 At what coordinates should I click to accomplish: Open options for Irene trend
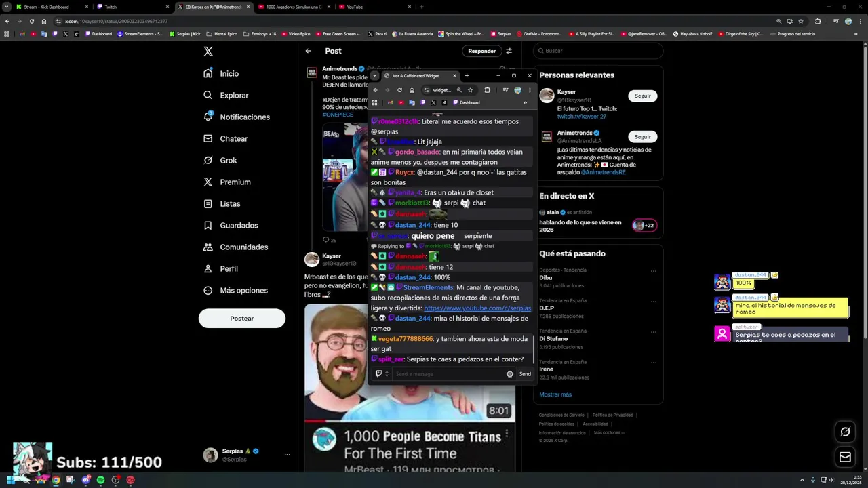(x=654, y=362)
